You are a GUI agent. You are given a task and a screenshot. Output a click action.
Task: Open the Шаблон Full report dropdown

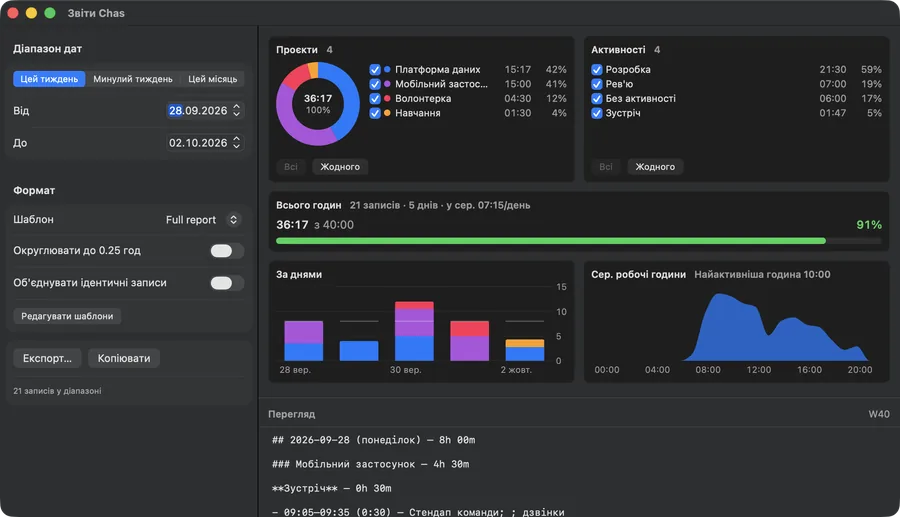tap(202, 220)
